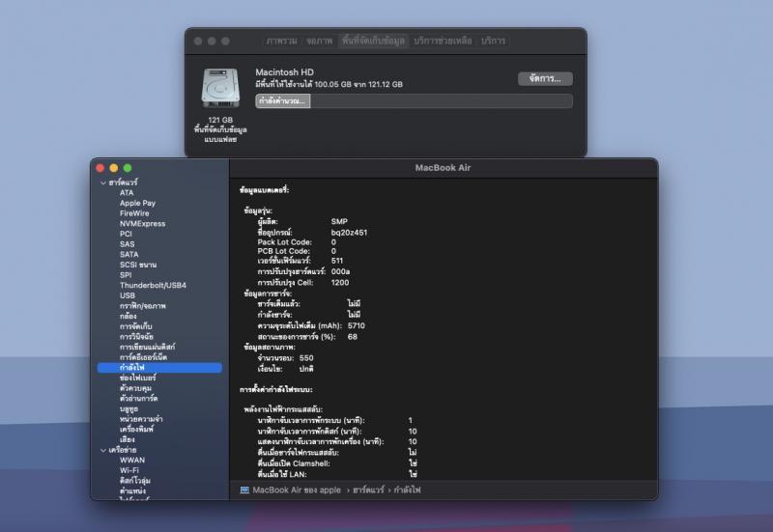Minimize the MacBook Air window with yellow button

click(x=114, y=168)
